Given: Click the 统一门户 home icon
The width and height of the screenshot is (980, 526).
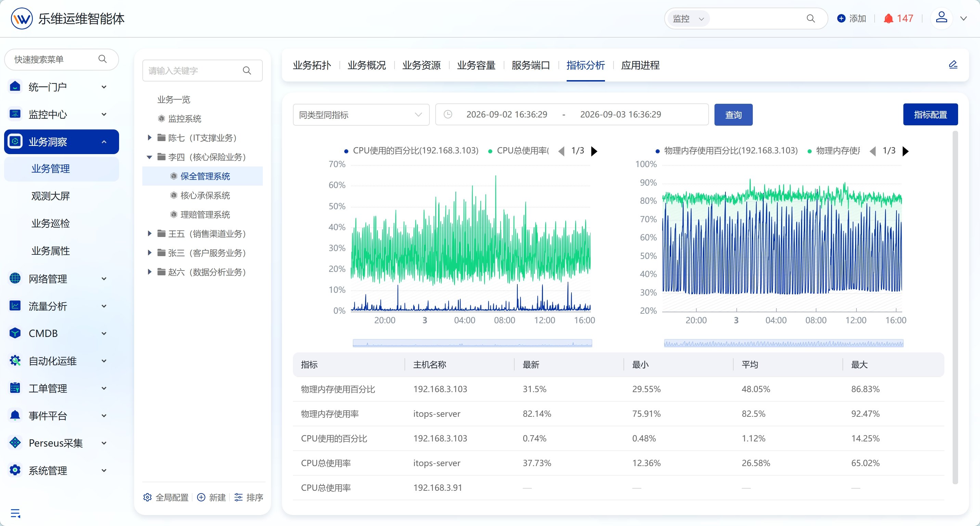Looking at the screenshot, I should tap(15, 86).
